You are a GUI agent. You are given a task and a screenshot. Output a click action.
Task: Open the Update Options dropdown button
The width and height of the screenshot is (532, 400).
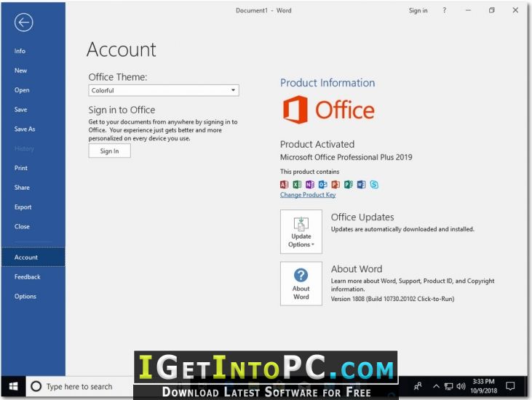pyautogui.click(x=301, y=231)
